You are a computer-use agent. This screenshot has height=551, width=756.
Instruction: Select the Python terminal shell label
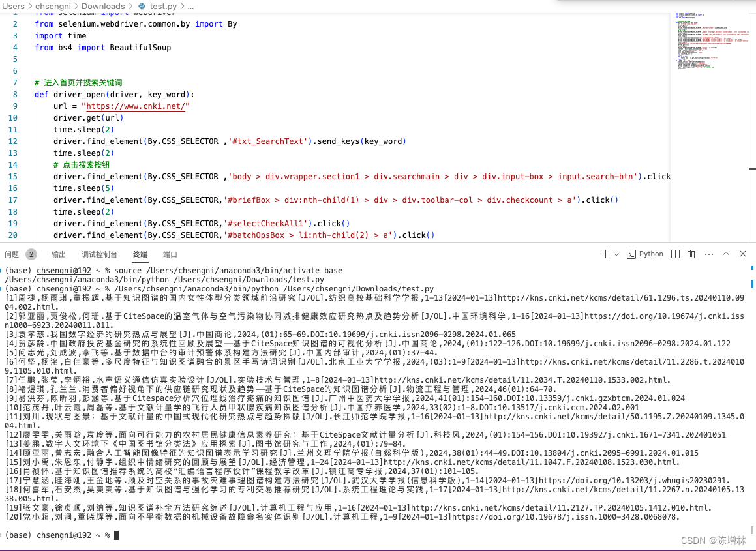645,254
